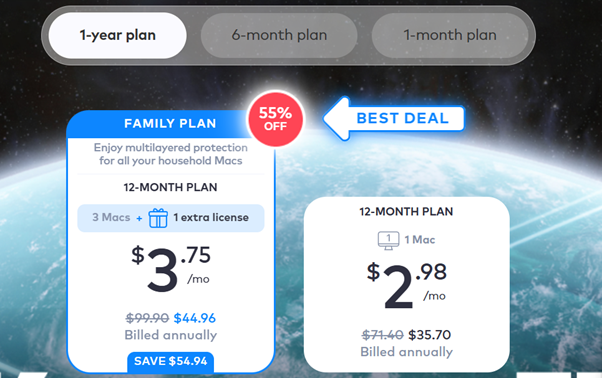Viewport: 602px width, 378px height.
Task: Click the BEST DEAL arrow label
Action: coord(394,118)
